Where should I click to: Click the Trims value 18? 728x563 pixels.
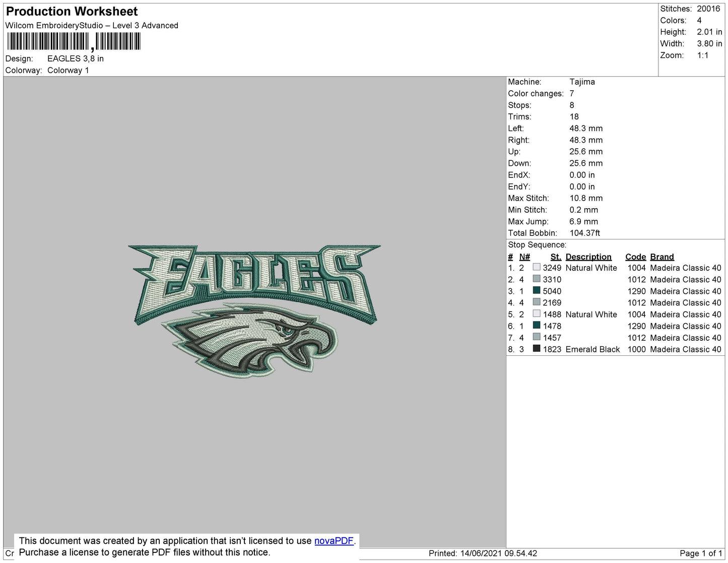(574, 116)
